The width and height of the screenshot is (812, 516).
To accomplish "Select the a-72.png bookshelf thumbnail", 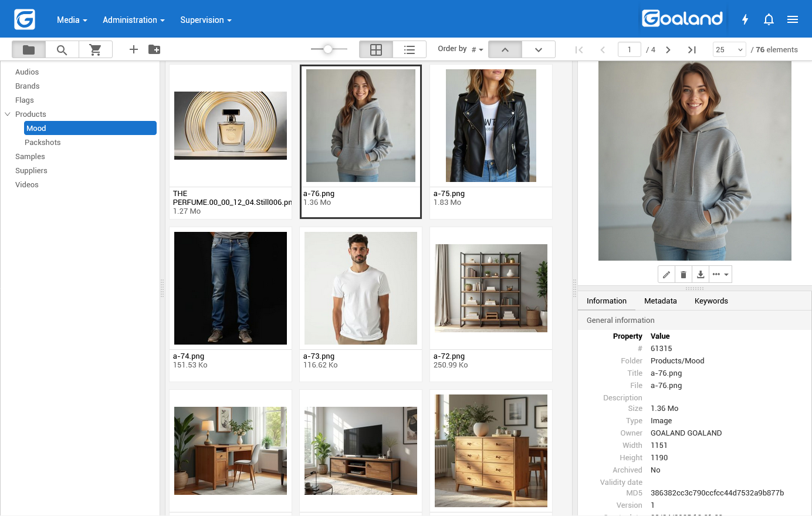I will [491, 288].
